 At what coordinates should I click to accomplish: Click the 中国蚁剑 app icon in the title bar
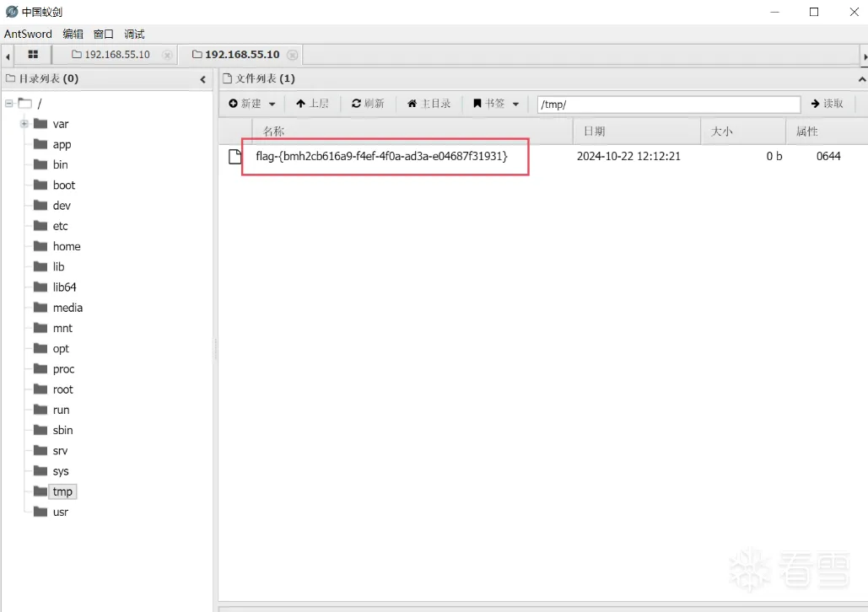(x=12, y=12)
